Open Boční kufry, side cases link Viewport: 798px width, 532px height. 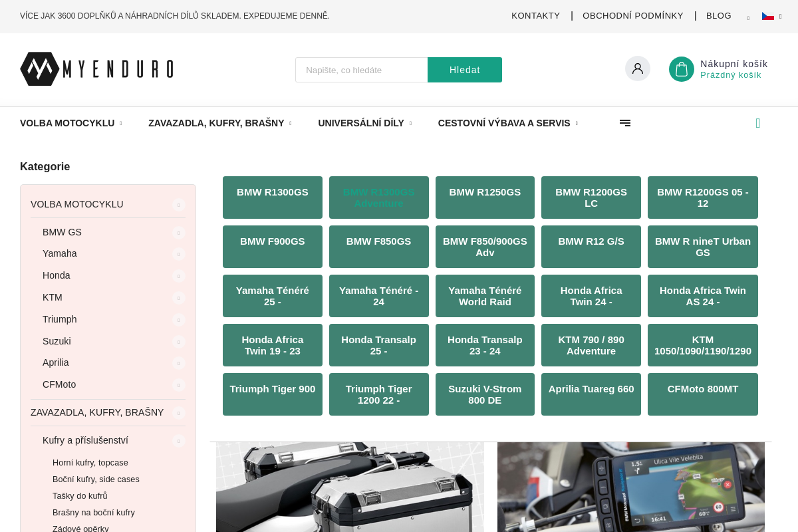(x=96, y=479)
